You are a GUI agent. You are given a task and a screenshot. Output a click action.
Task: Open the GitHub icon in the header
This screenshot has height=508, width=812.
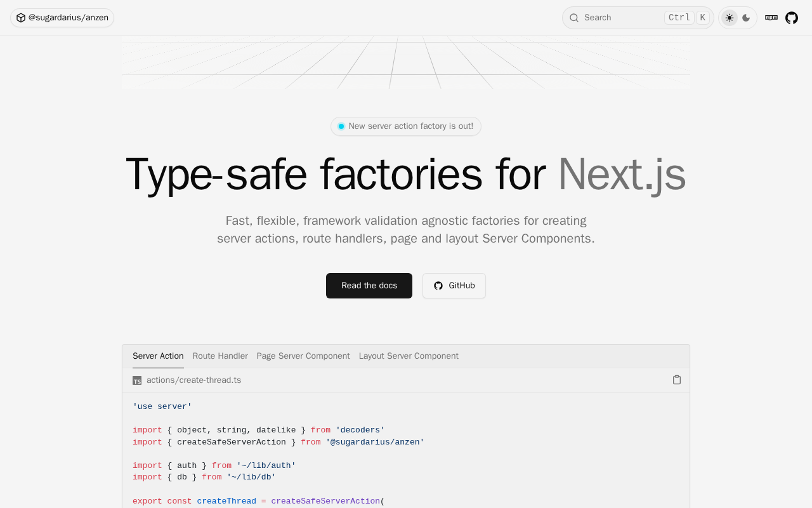[x=792, y=18]
